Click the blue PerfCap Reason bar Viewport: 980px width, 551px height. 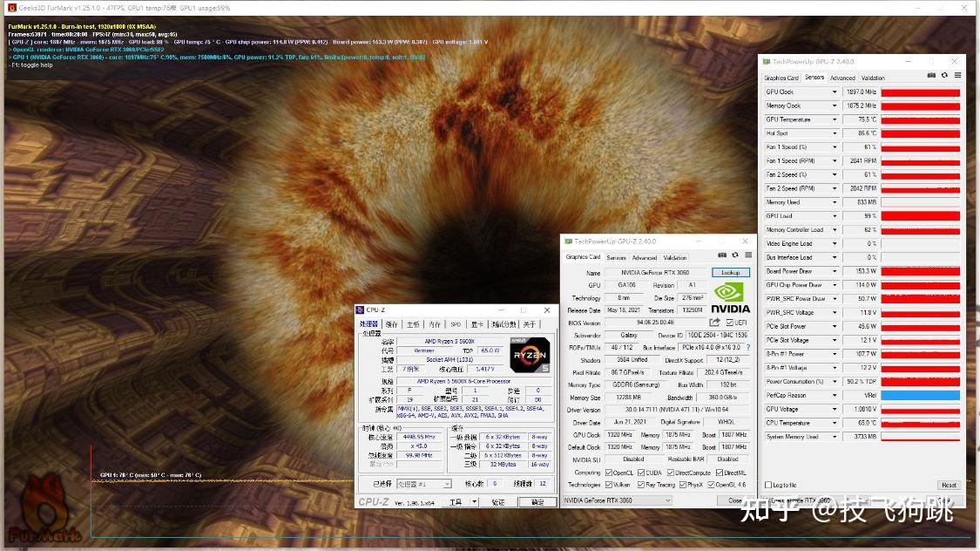point(920,395)
